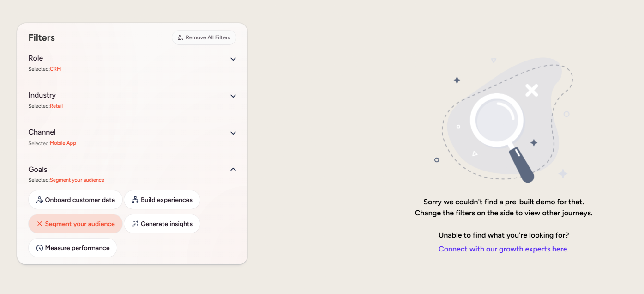Click the magic wand icon on Generate insights
644x294 pixels.
pos(135,224)
